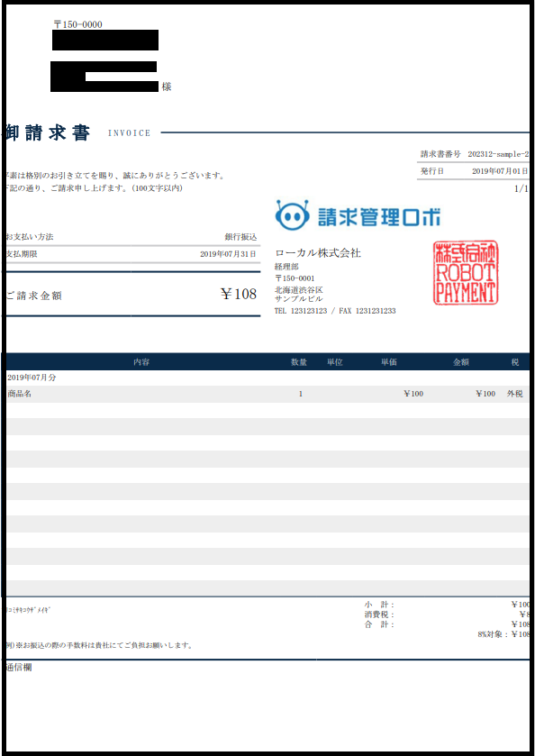Click the 1/1 page number
Screen dimensions: 535x756
(521, 189)
